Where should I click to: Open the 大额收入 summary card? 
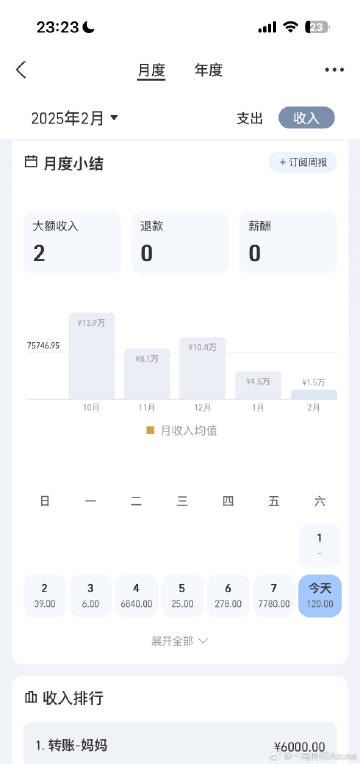(72, 242)
